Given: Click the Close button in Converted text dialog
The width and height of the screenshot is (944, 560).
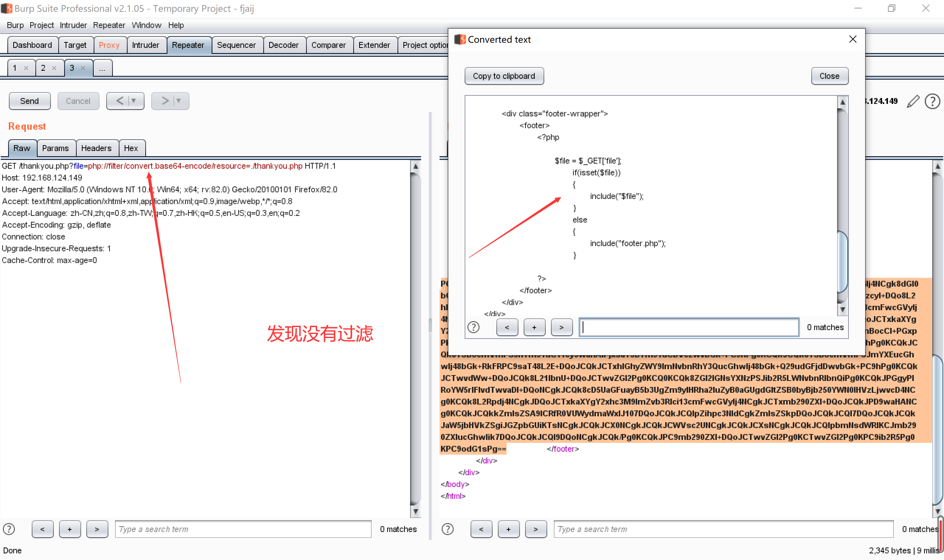Looking at the screenshot, I should pos(830,76).
